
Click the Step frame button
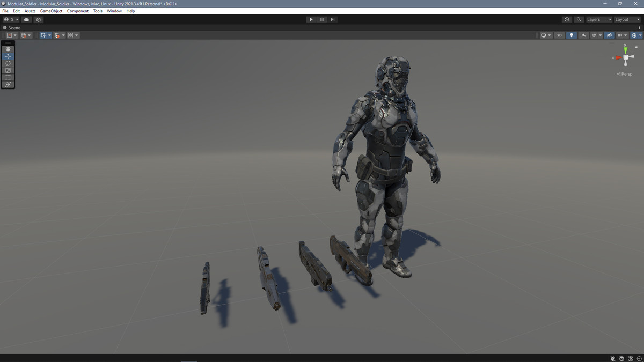click(x=333, y=19)
